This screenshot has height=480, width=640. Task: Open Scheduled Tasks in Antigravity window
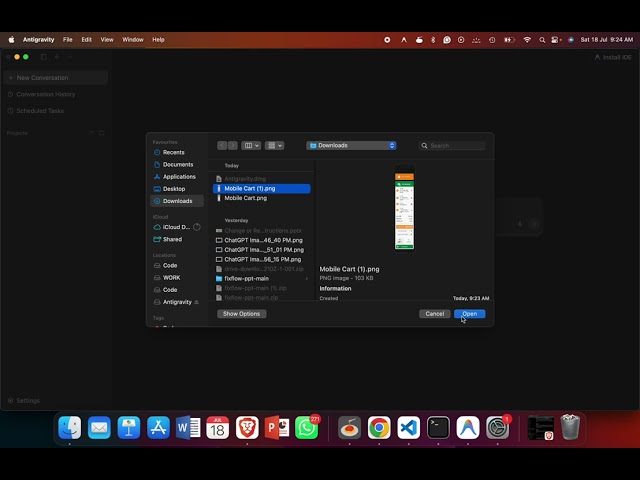pos(36,111)
